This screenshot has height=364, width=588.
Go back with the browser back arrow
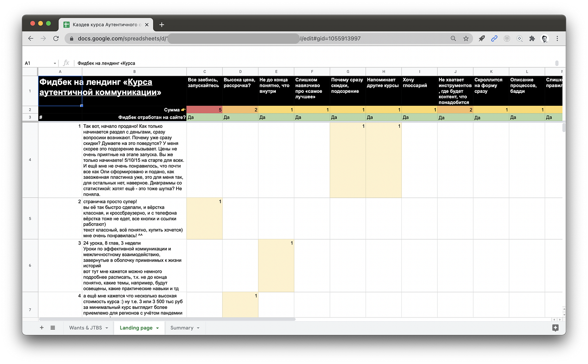(x=31, y=38)
